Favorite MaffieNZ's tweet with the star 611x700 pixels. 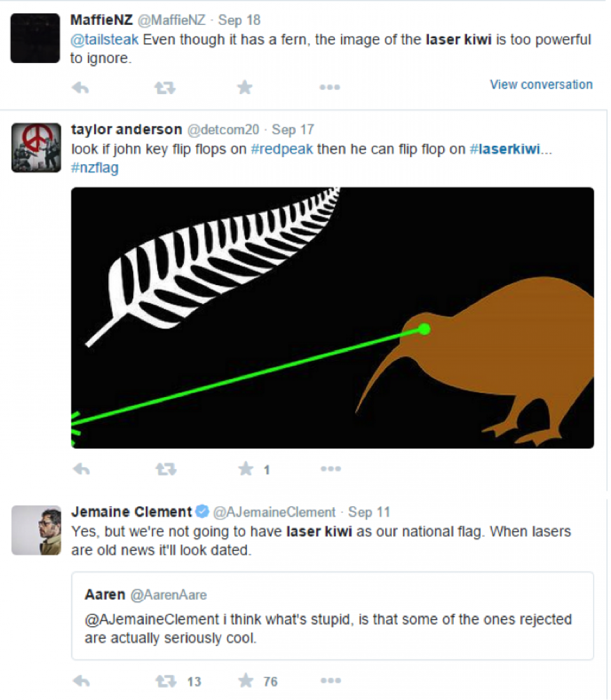[245, 87]
